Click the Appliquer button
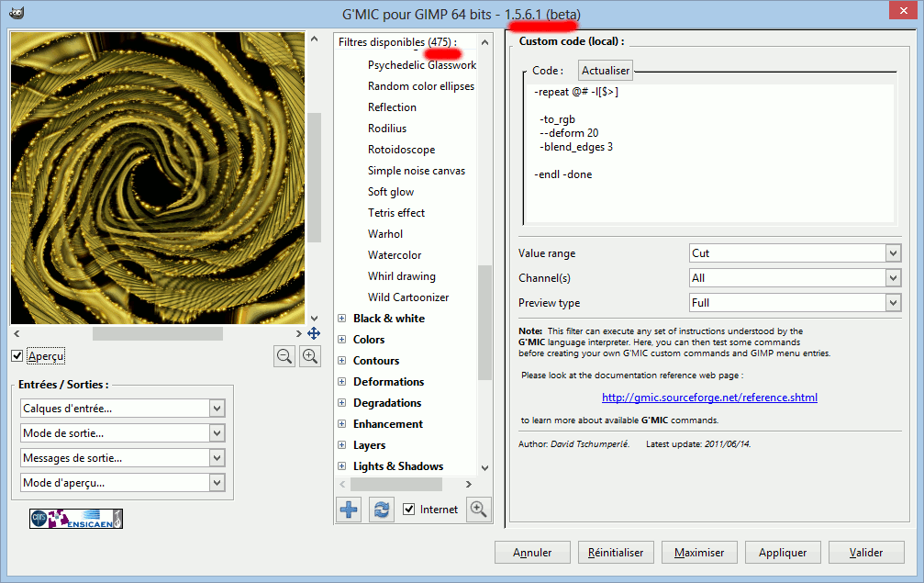The height and width of the screenshot is (583, 924). (783, 553)
